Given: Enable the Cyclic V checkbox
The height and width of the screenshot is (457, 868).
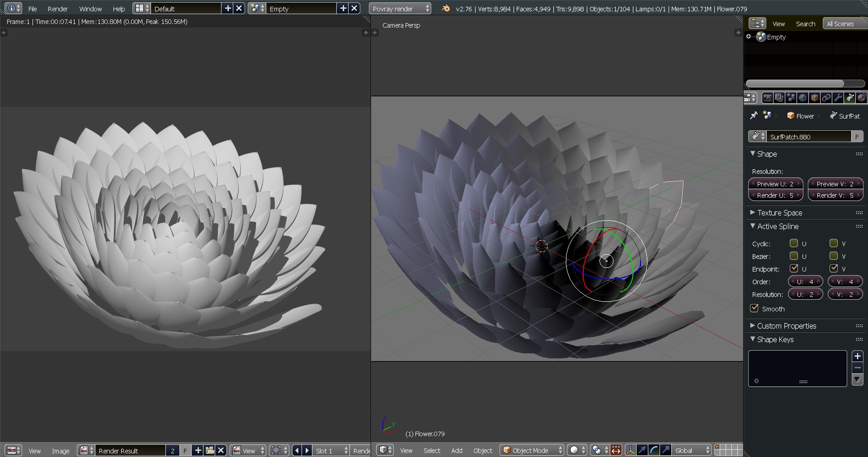Looking at the screenshot, I should tap(834, 243).
